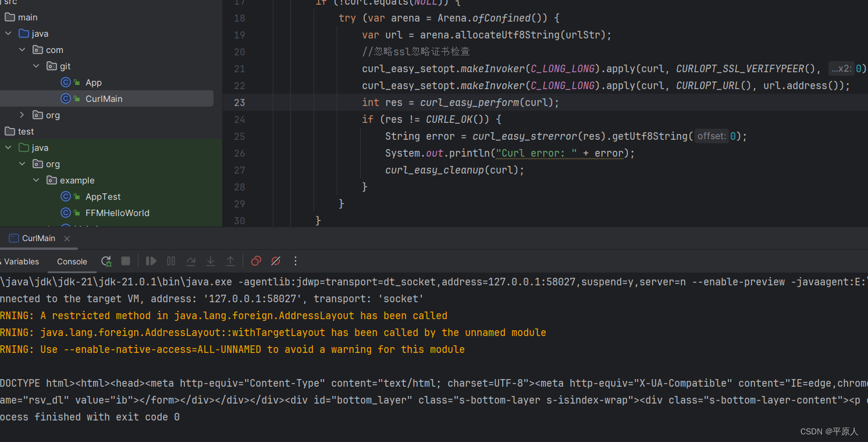Click the 'exit code 0' console line
Screen dimensions: 868x442
(x=90, y=417)
